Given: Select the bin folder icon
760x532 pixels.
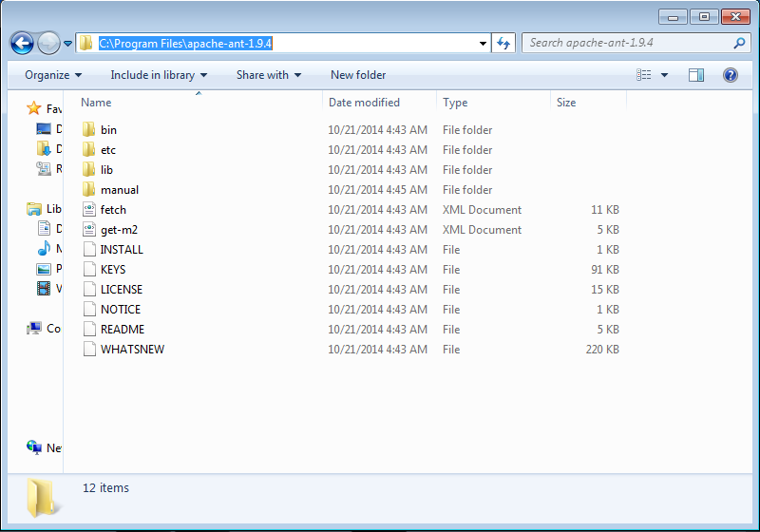Looking at the screenshot, I should coord(89,130).
